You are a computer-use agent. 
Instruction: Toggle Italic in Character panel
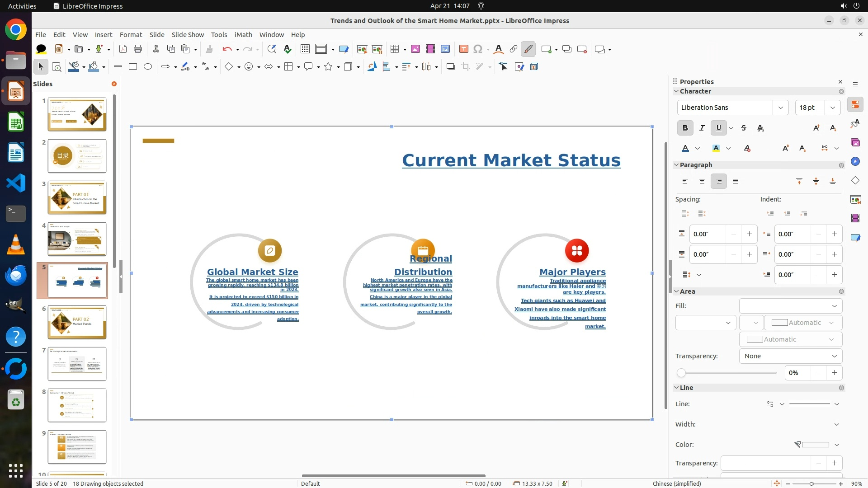coord(702,128)
